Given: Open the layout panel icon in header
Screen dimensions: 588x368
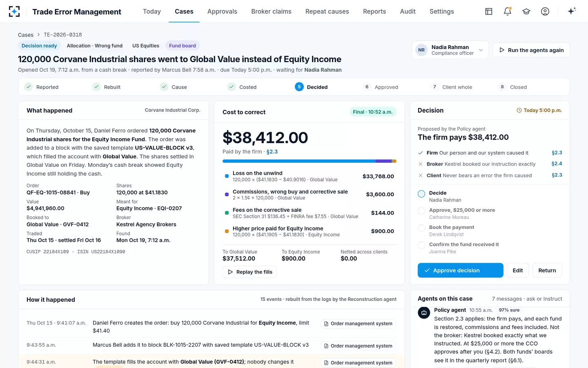Looking at the screenshot, I should pos(489,11).
